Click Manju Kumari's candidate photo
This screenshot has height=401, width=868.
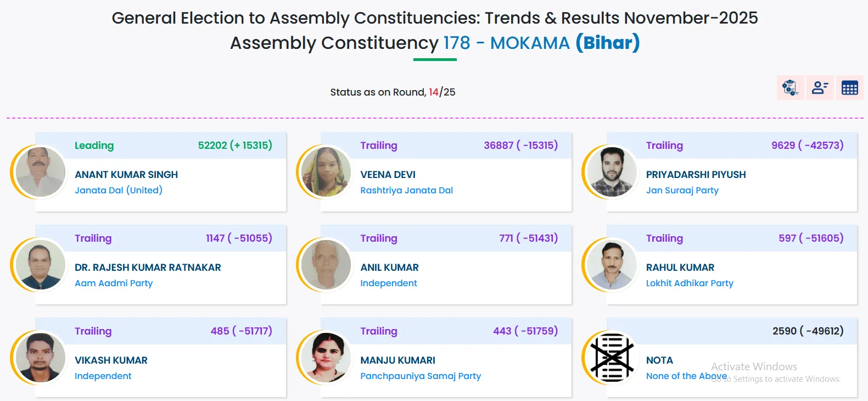coord(326,358)
